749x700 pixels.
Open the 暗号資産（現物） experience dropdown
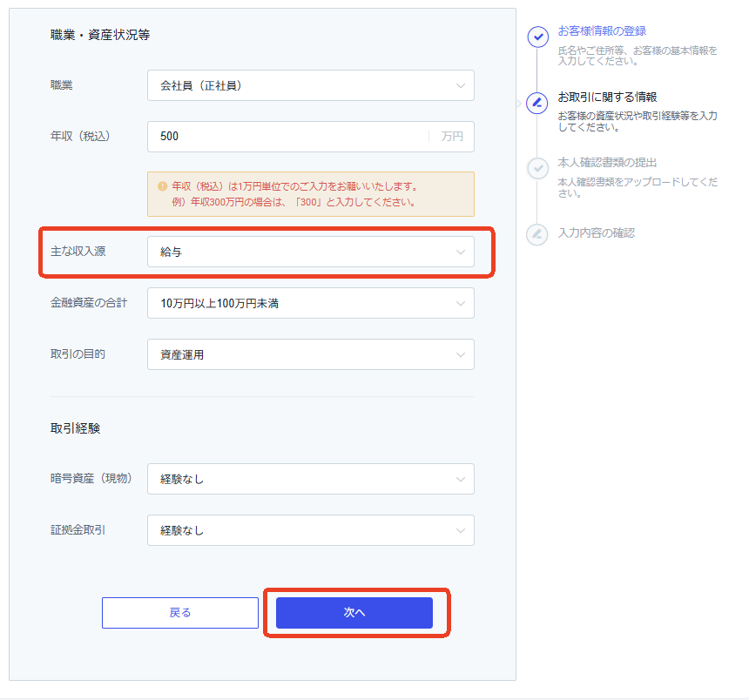point(311,479)
